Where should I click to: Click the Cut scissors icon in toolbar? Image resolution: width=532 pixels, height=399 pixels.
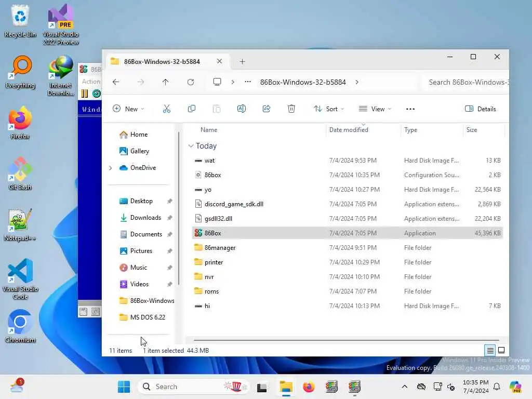tap(167, 109)
